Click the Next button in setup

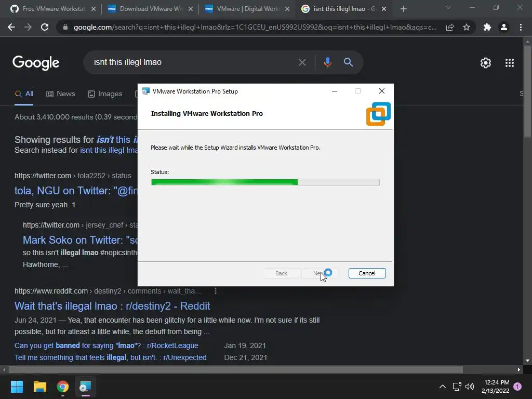tap(320, 273)
